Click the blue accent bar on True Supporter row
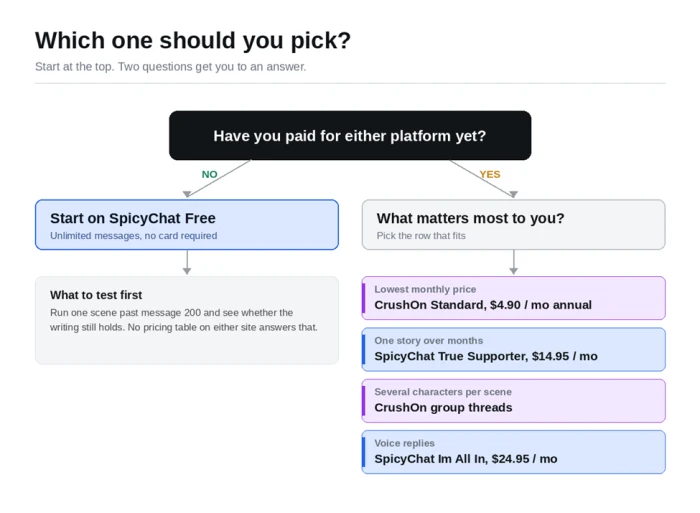This screenshot has width=700, height=513. coord(364,349)
